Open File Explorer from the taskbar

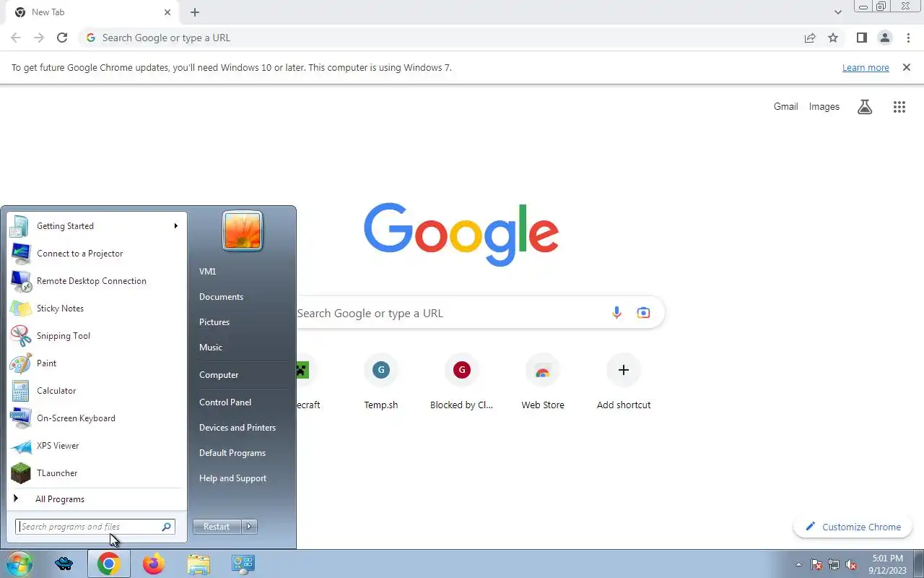[198, 564]
